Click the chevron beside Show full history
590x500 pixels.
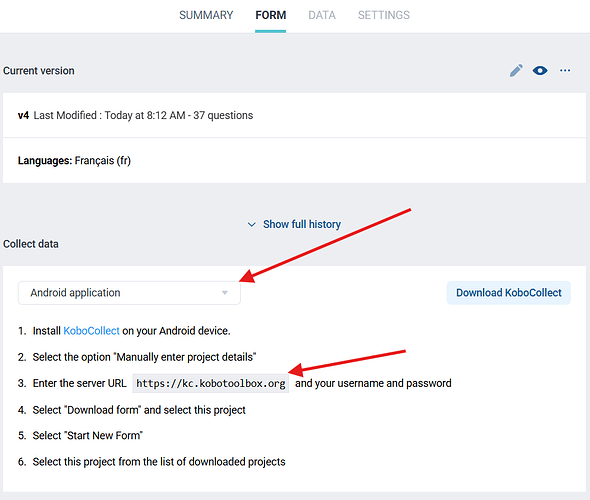tap(251, 225)
